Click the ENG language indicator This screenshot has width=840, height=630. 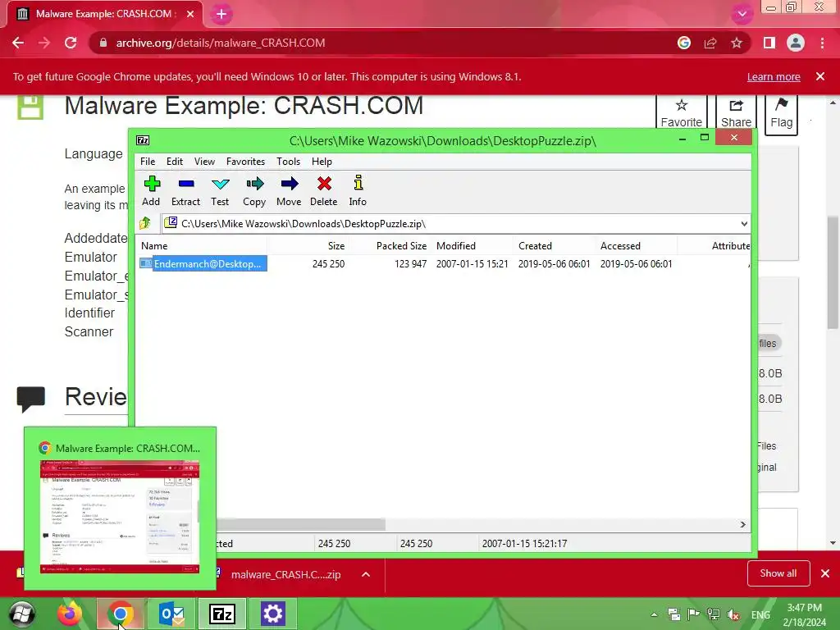point(760,615)
